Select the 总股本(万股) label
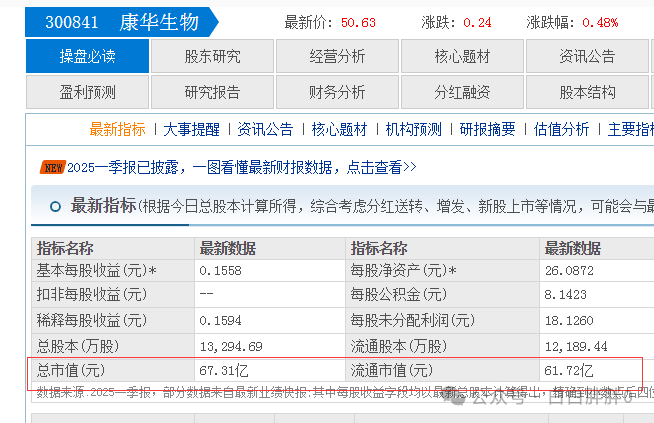Viewport: 654px width, 423px height. click(78, 346)
